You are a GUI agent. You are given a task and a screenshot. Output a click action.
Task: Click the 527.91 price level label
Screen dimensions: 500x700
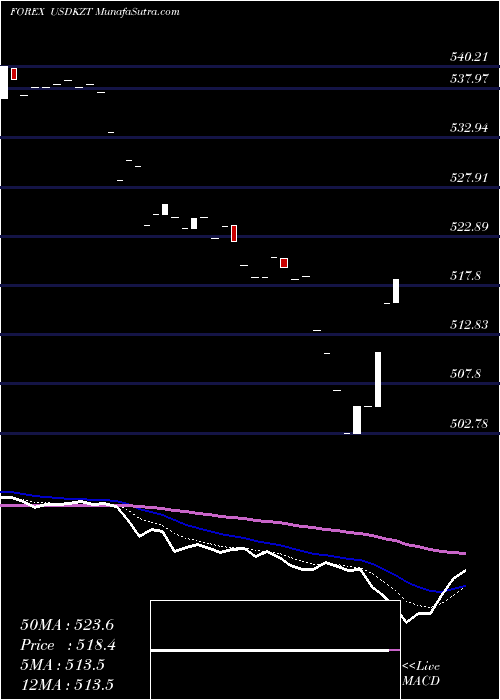coord(469,178)
